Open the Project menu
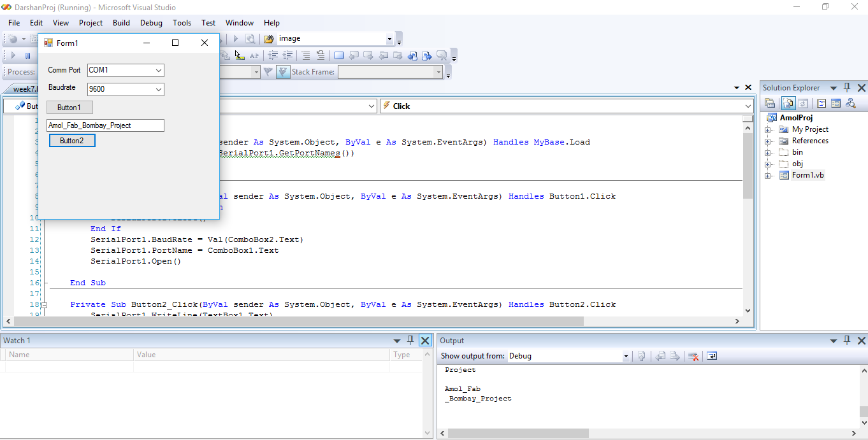The image size is (868, 440). click(90, 22)
